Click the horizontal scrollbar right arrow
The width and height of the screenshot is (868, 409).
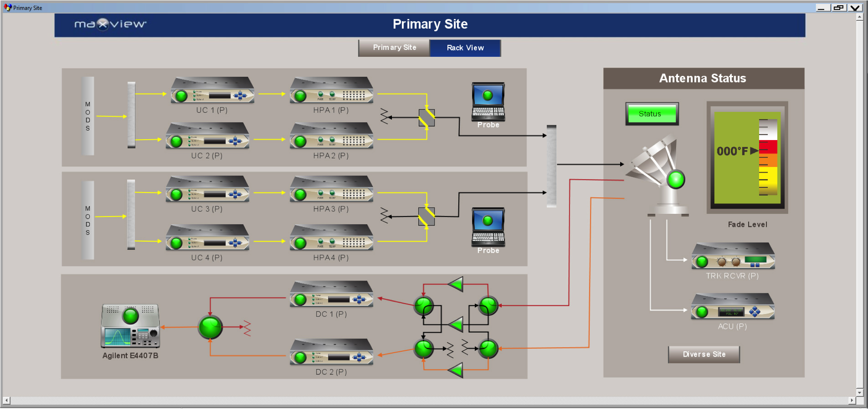[x=852, y=400]
